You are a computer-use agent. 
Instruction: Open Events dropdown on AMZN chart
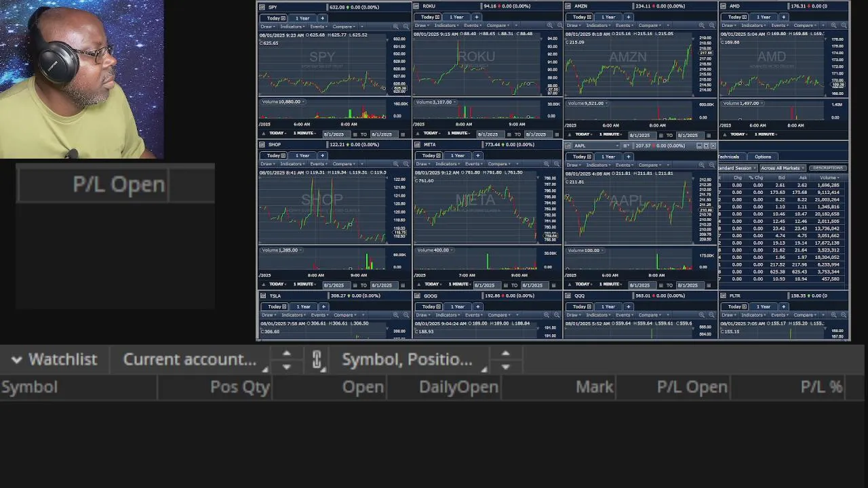click(x=625, y=26)
